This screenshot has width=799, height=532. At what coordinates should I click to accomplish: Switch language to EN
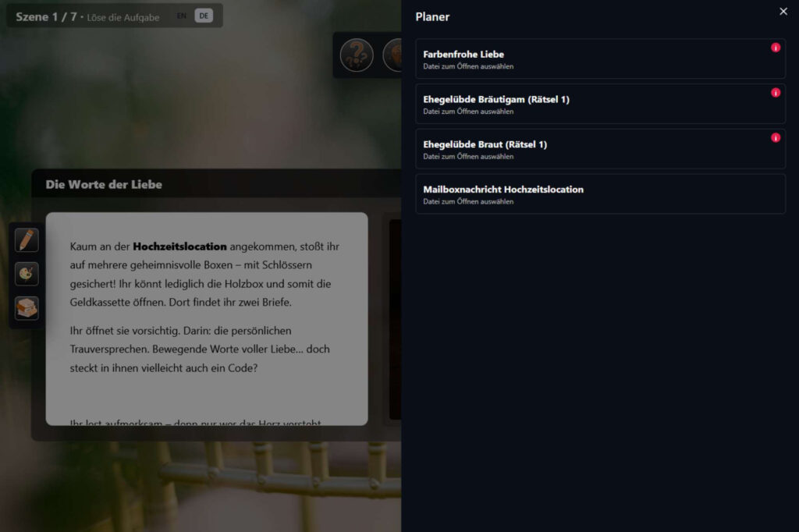(x=182, y=16)
